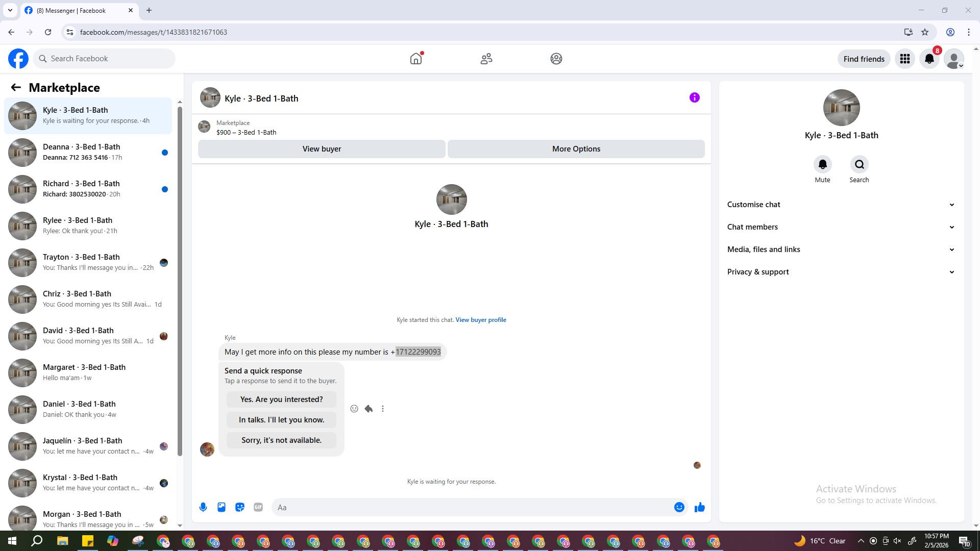
Task: Open the GIF picker icon
Action: [x=258, y=507]
